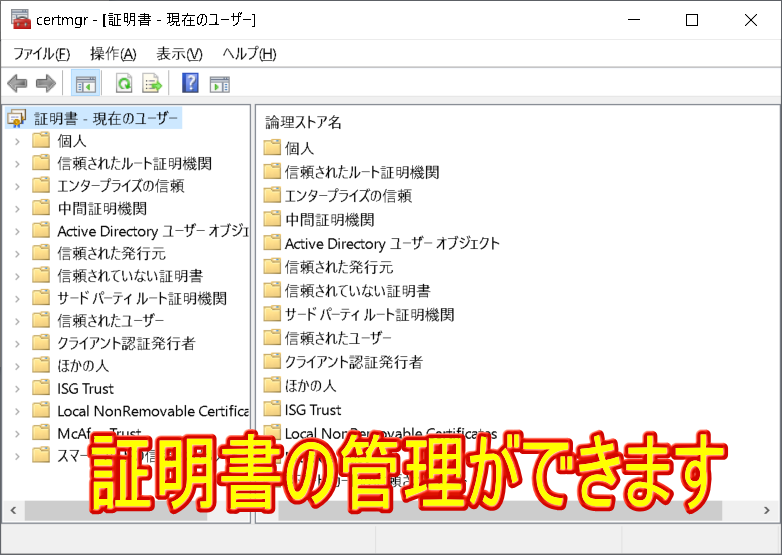This screenshot has height=555, width=782.
Task: Click folder icon for 中間証明機関 in right pane
Action: click(x=272, y=219)
